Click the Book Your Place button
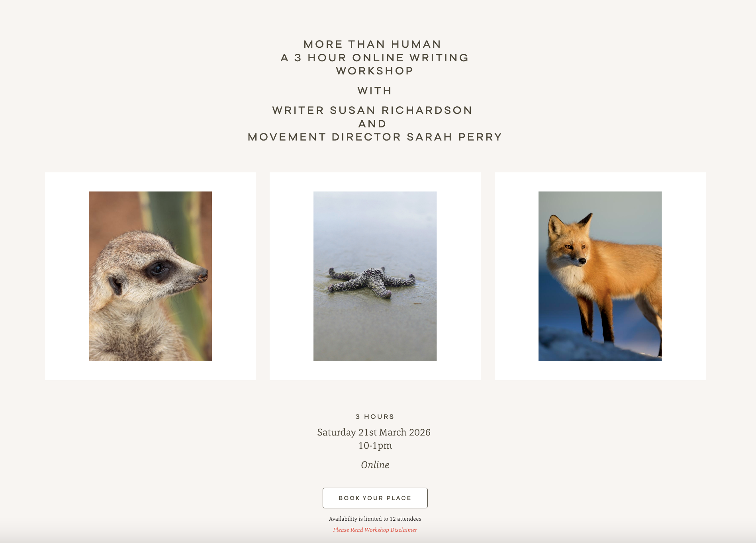756x543 pixels. click(375, 498)
